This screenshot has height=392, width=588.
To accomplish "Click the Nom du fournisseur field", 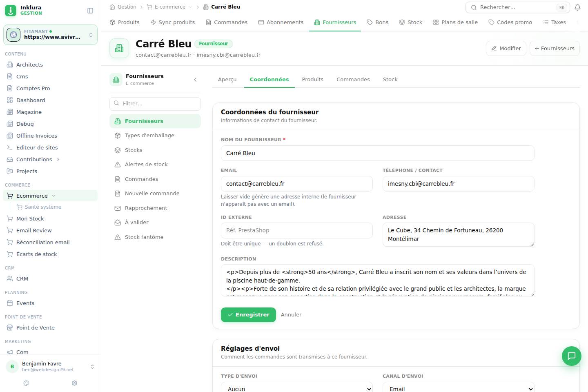I will click(378, 153).
